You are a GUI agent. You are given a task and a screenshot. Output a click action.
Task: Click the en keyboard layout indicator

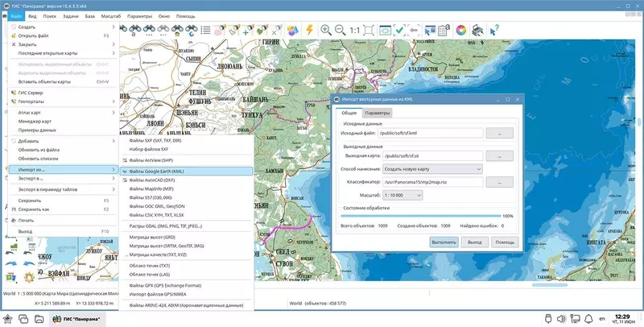602,319
